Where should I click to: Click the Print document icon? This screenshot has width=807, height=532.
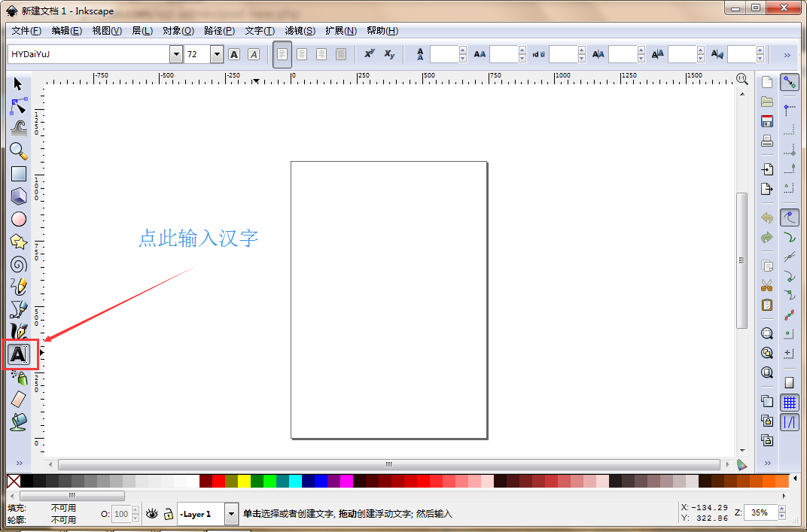point(767,141)
